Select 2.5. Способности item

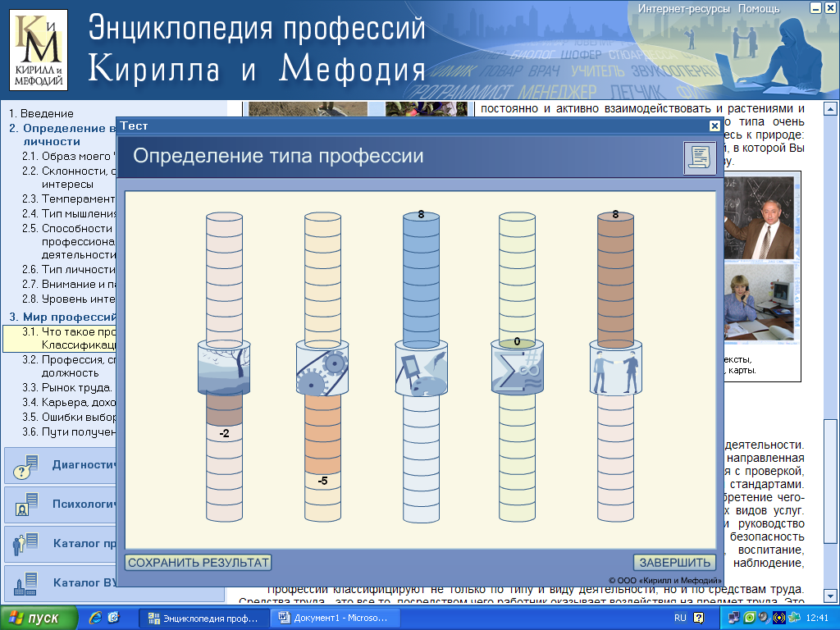(69, 242)
